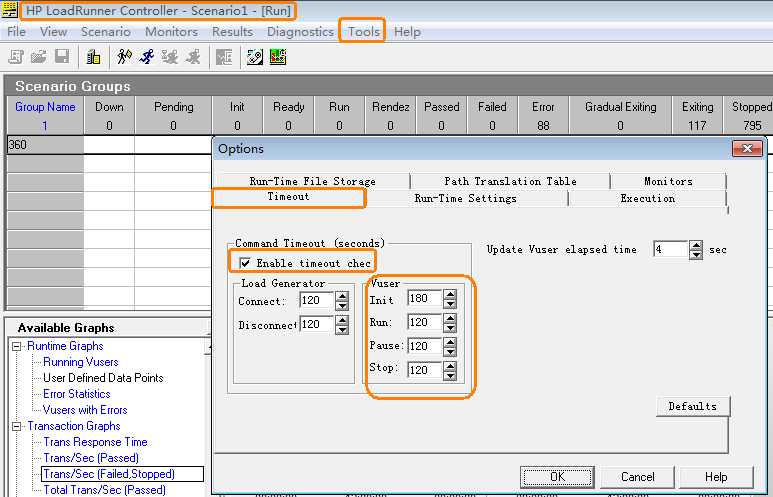Open the Diagnostics menu
Screen dimensions: 773x497
click(x=300, y=32)
